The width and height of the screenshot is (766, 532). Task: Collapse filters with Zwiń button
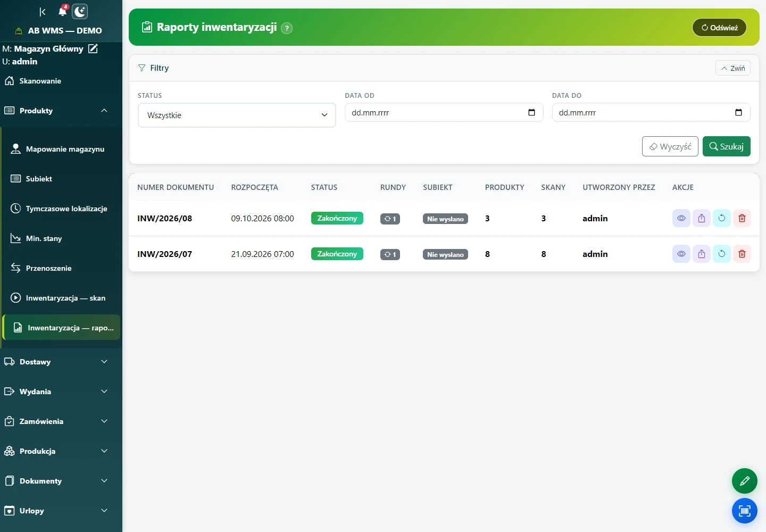click(733, 68)
